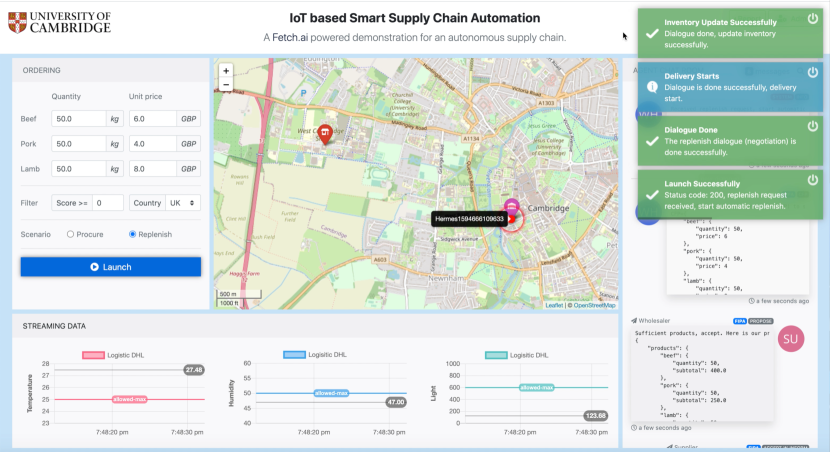Click the purple marker near Cambridge
The image size is (830, 452).
click(x=511, y=205)
